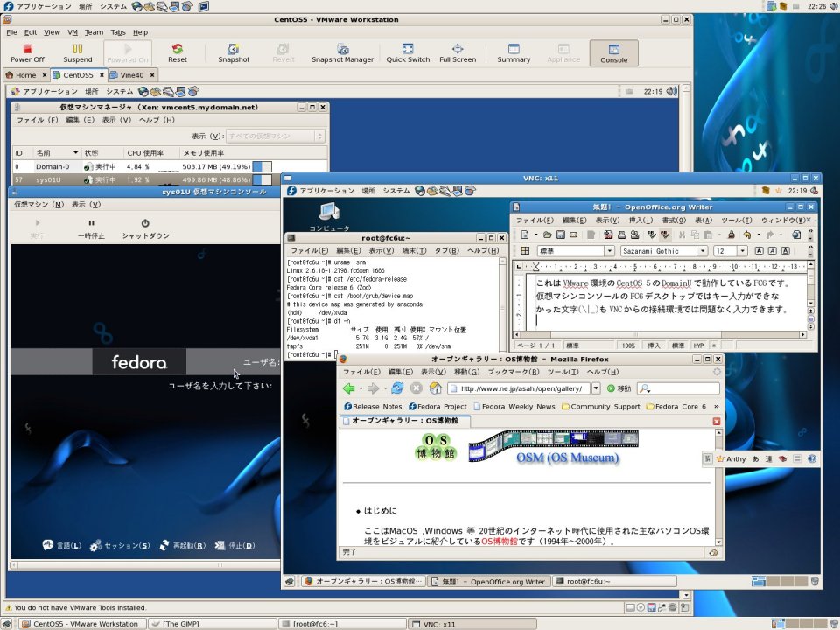Click the 言語(L) option on Fedora login screen
Screen dimensions: 840x630
point(61,545)
